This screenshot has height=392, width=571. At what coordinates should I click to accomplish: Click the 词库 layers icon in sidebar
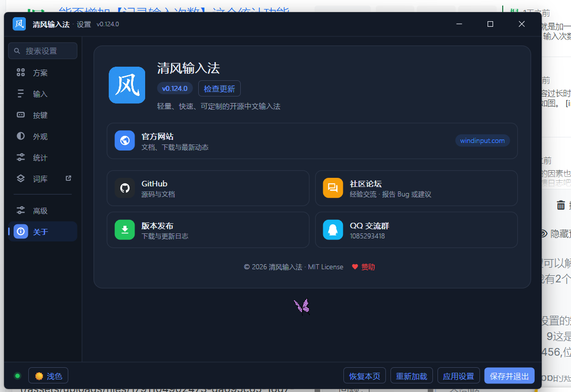[x=21, y=178]
